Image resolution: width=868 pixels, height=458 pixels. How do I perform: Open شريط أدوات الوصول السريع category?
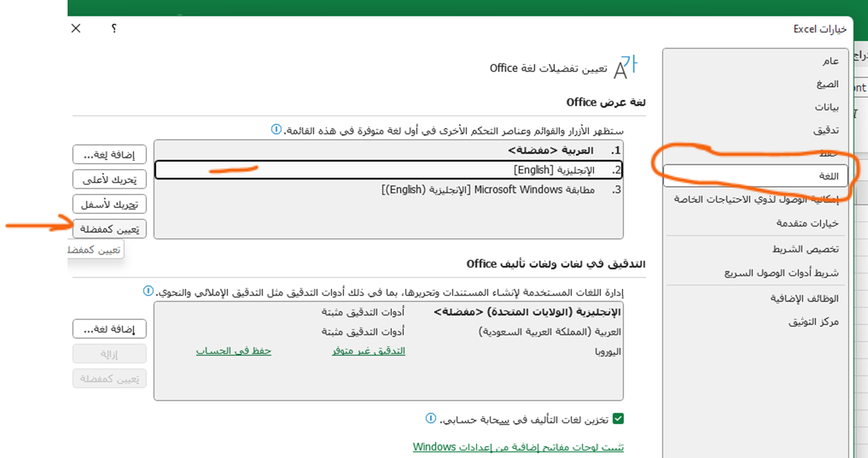click(x=755, y=273)
